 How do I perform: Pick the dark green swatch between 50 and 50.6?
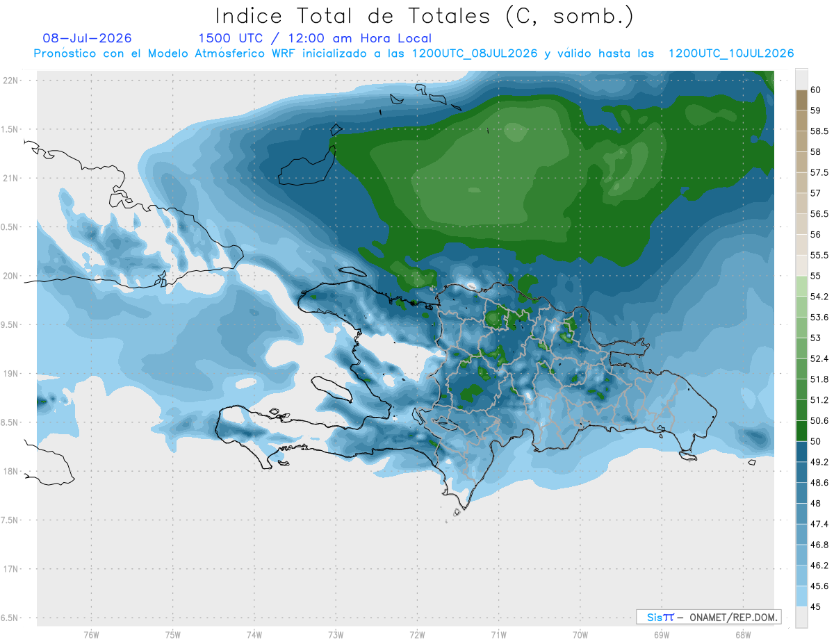tap(801, 431)
